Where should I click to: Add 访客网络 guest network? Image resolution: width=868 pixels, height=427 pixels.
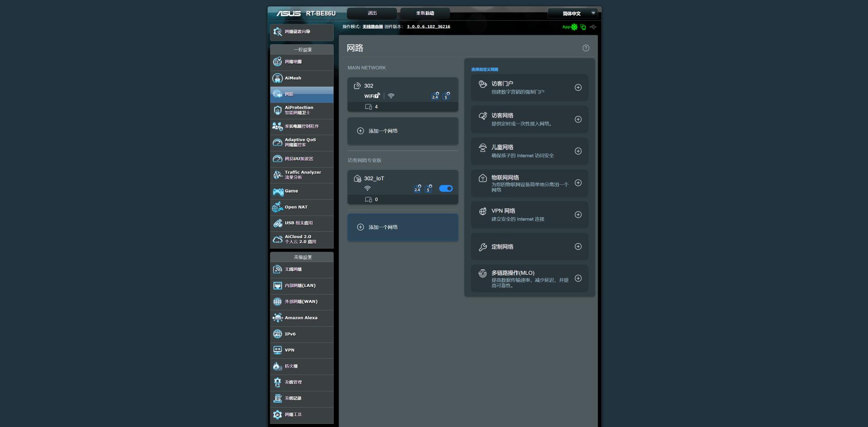click(578, 119)
